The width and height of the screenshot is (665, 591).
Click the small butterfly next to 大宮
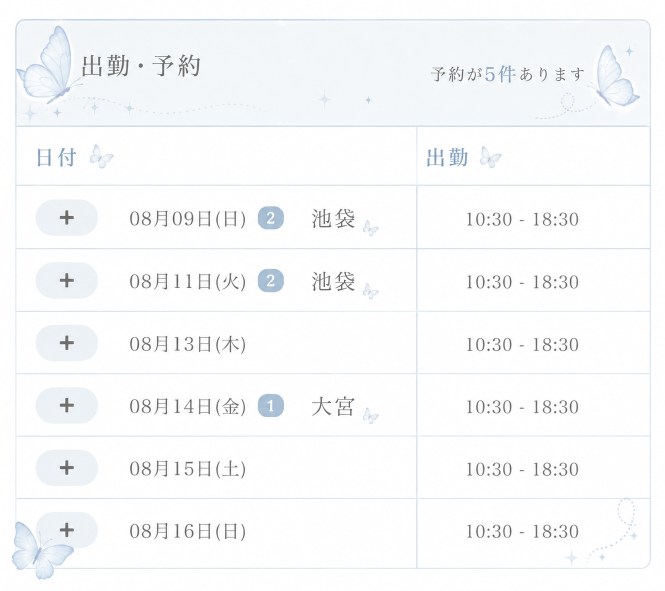[370, 415]
